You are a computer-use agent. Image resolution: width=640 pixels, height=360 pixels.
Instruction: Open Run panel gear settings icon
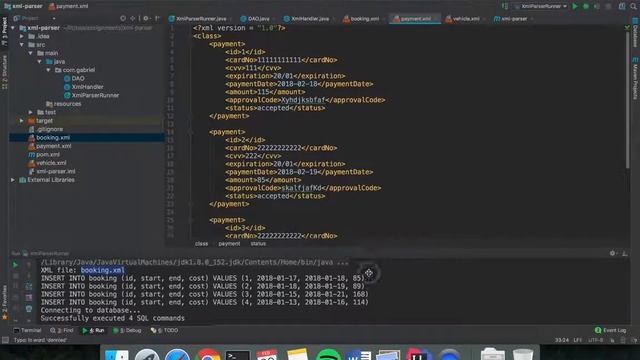(612, 253)
